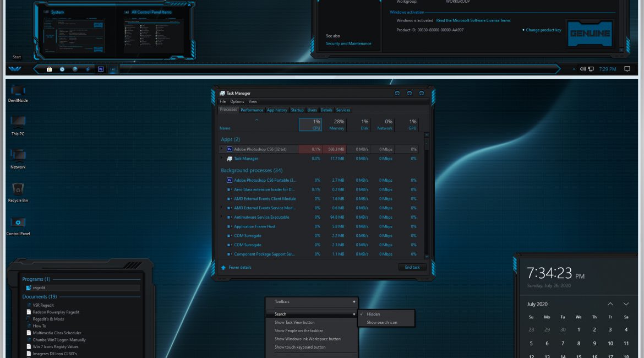
Task: Switch to the App history tab
Action: pyautogui.click(x=277, y=110)
